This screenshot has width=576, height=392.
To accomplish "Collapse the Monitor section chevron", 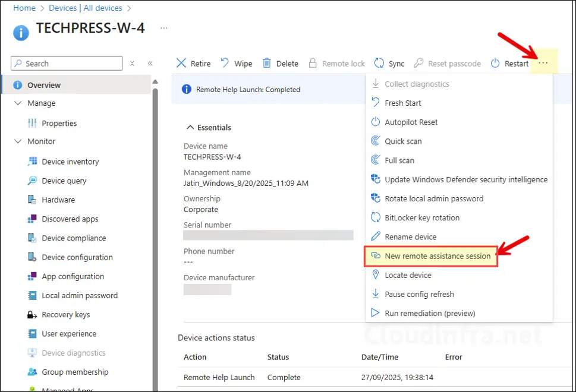I will [18, 141].
